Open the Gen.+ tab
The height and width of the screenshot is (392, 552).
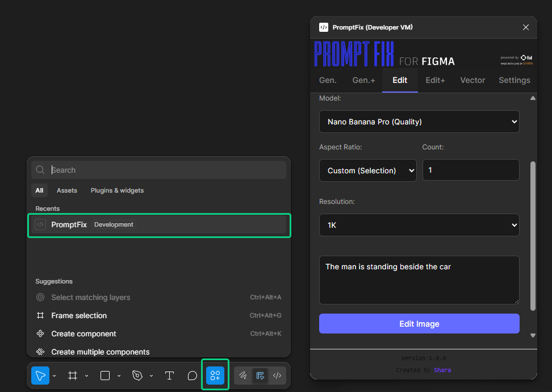click(x=363, y=80)
